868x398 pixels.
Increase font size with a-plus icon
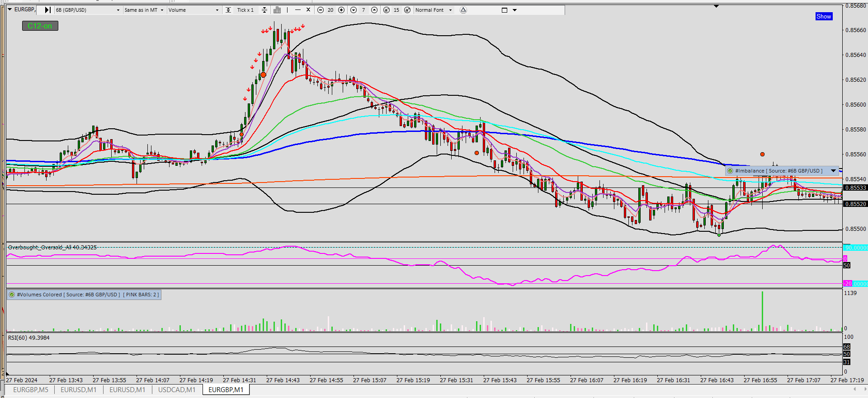(x=407, y=10)
